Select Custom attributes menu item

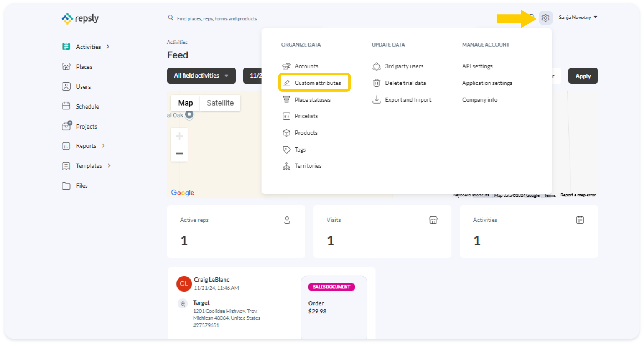[315, 83]
